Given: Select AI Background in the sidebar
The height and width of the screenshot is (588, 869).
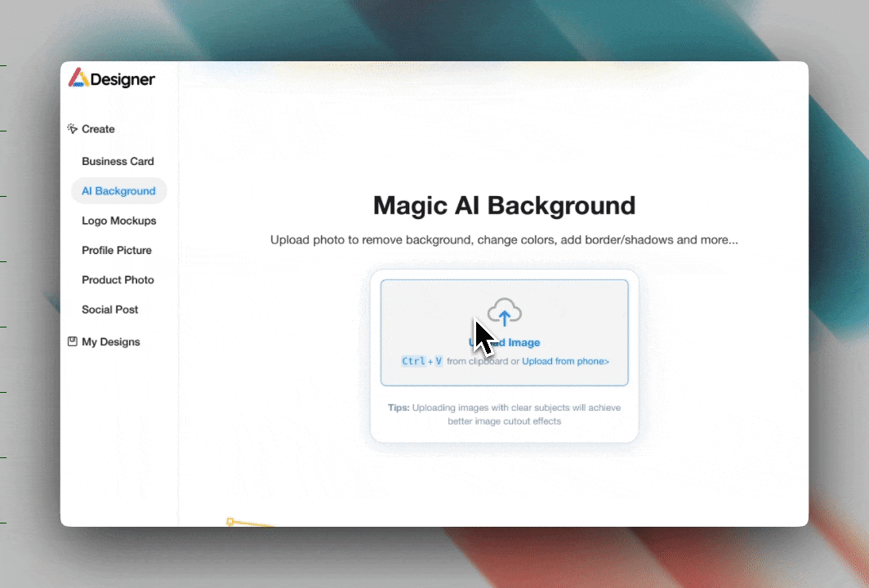Looking at the screenshot, I should point(118,191).
